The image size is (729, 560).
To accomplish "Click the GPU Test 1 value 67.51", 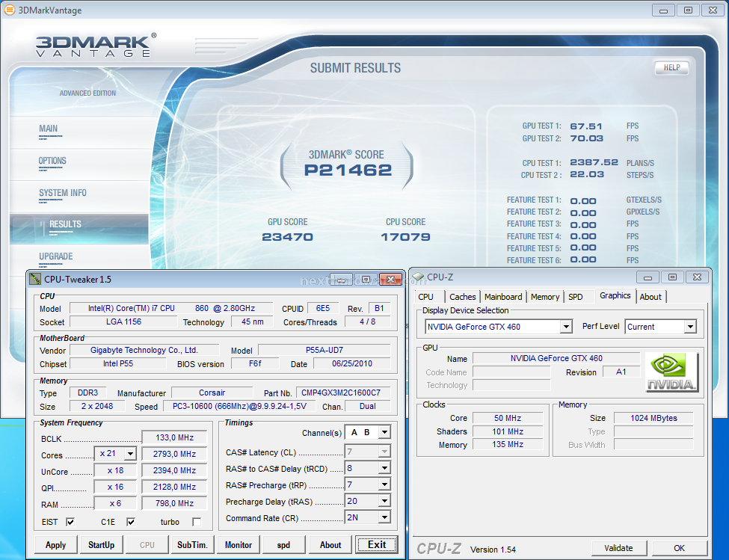I will point(586,126).
